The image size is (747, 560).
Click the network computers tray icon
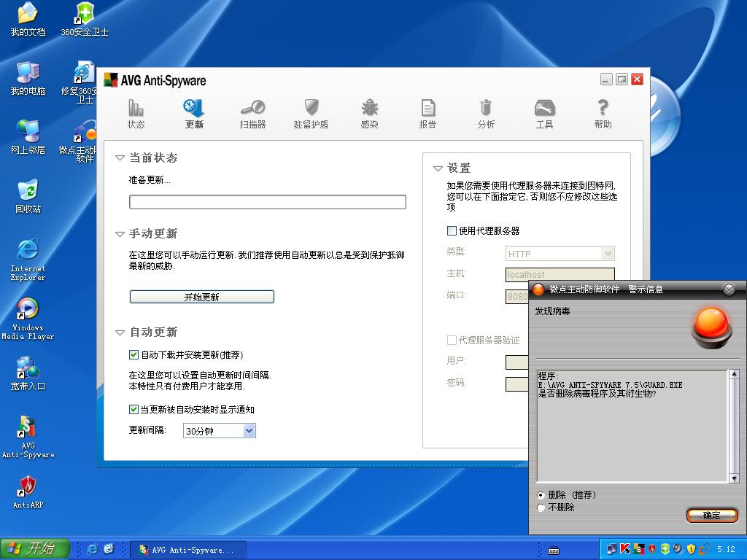pyautogui.click(x=612, y=550)
